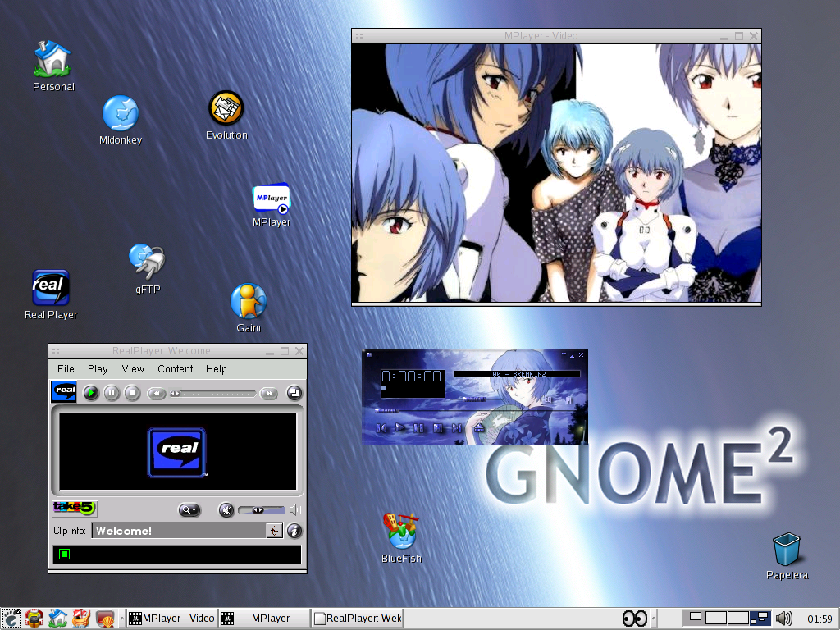Viewport: 840px width, 630px height.
Task: Click the skinned MPlayer seek bar
Action: (475, 411)
